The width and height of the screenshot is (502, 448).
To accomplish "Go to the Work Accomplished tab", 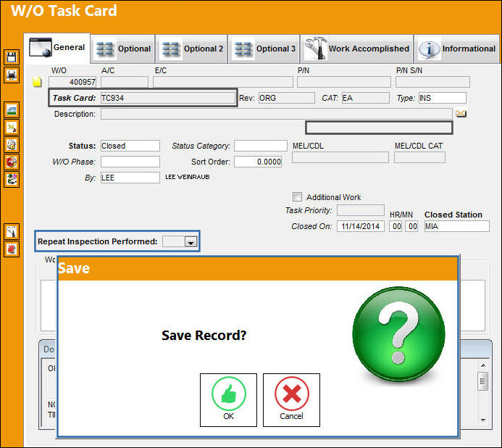I will pyautogui.click(x=357, y=49).
